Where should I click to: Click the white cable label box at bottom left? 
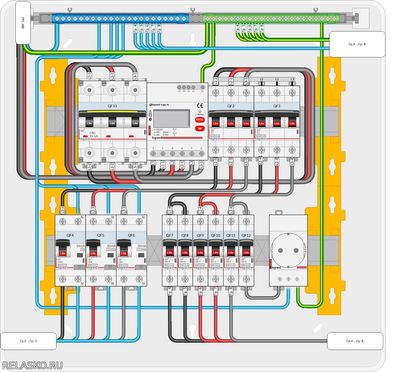(x=28, y=341)
